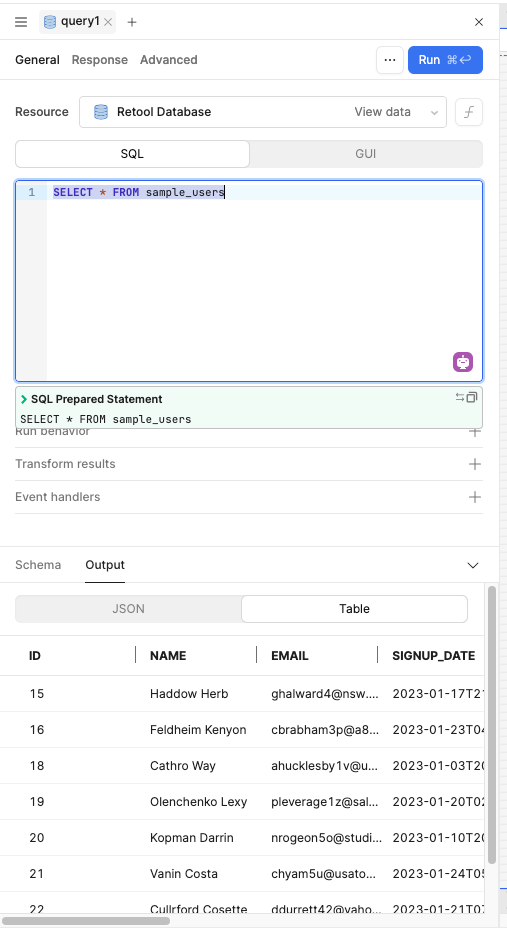Switch output view to JSON

click(128, 608)
